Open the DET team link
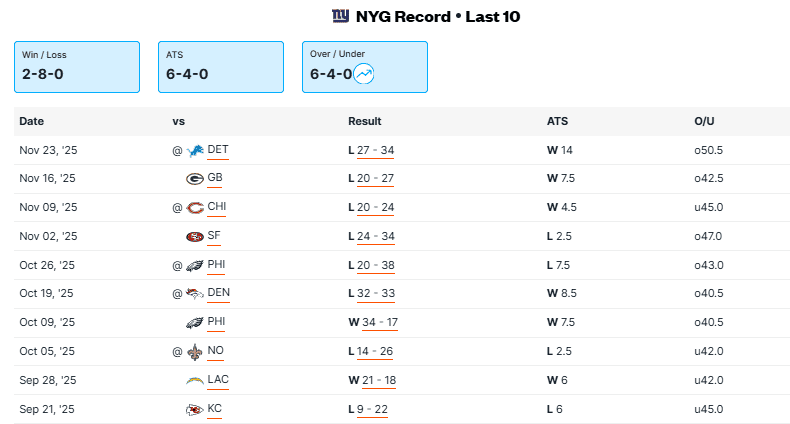The height and width of the screenshot is (424, 790). pos(218,150)
